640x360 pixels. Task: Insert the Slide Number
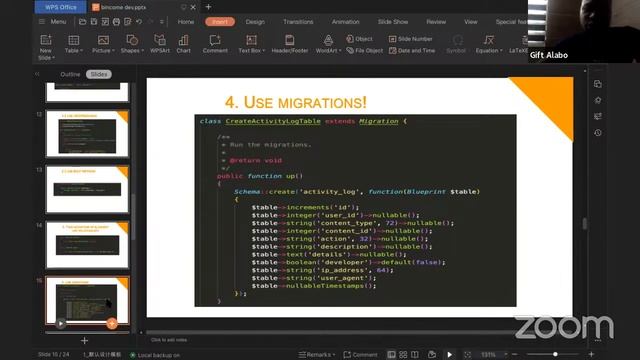point(410,39)
